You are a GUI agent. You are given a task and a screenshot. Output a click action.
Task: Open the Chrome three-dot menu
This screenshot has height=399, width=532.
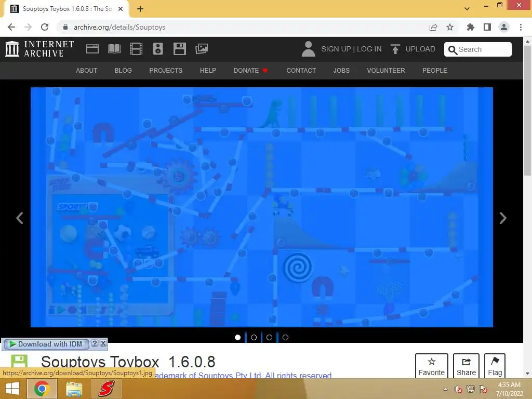click(521, 27)
